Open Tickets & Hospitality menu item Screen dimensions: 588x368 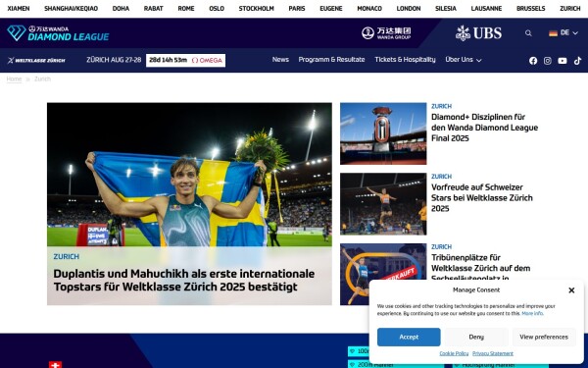[405, 60]
